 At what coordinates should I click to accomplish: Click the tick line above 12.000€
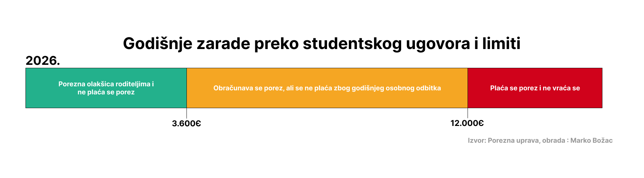[468, 113]
